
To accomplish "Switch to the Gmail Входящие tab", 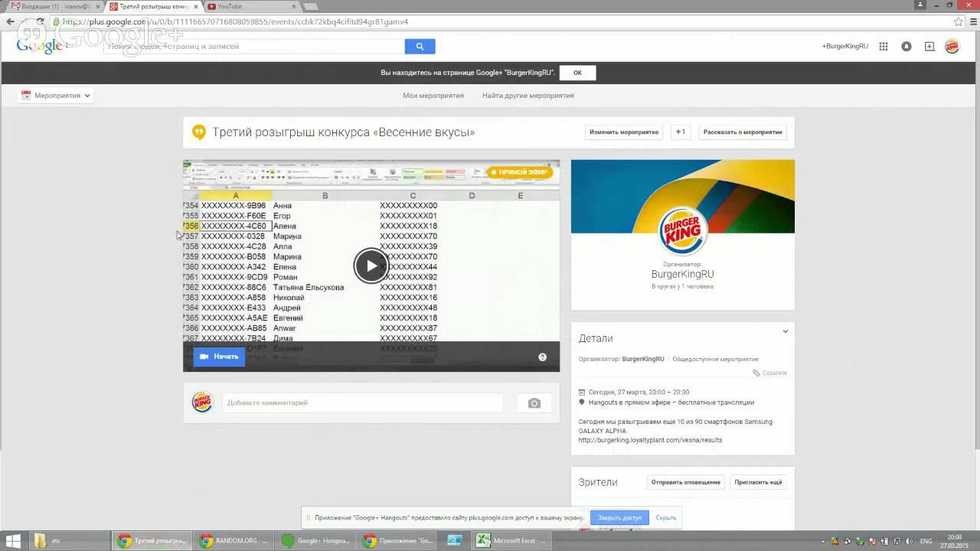I will [54, 6].
